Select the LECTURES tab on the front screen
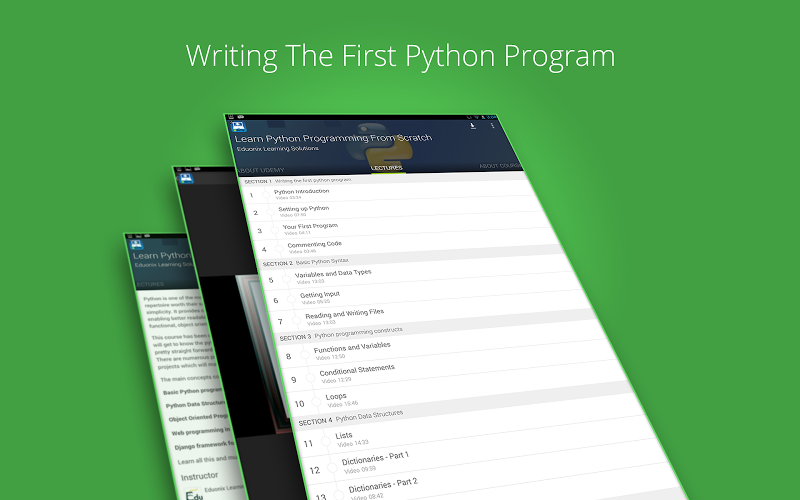The width and height of the screenshot is (800, 500). click(x=387, y=168)
